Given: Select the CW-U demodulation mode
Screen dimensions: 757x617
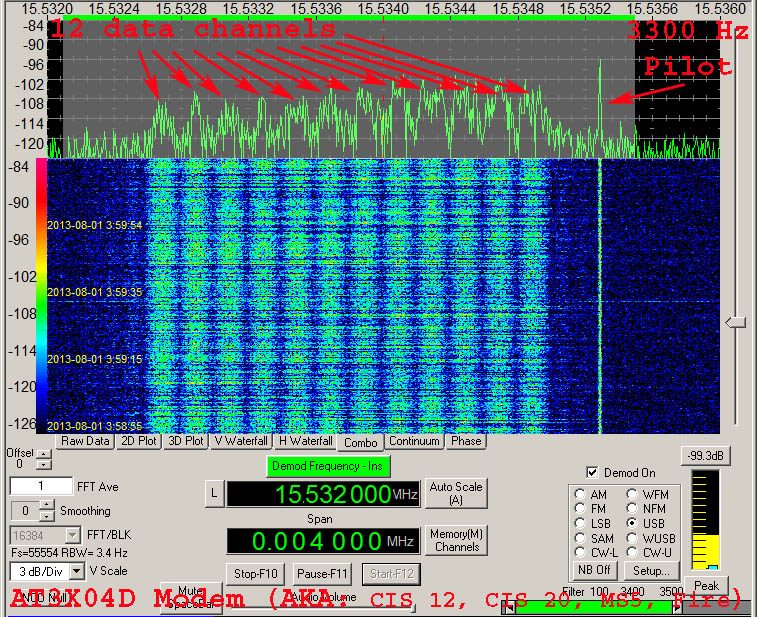Looking at the screenshot, I should click(632, 552).
